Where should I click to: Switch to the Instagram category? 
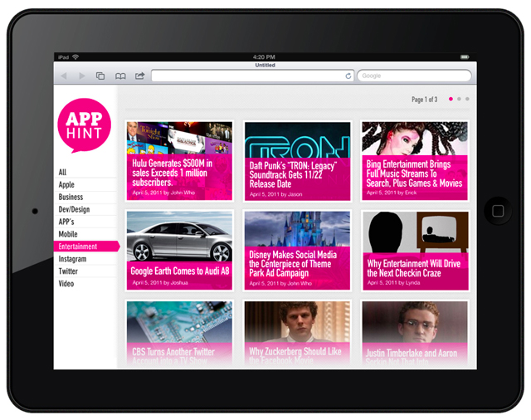(x=73, y=259)
